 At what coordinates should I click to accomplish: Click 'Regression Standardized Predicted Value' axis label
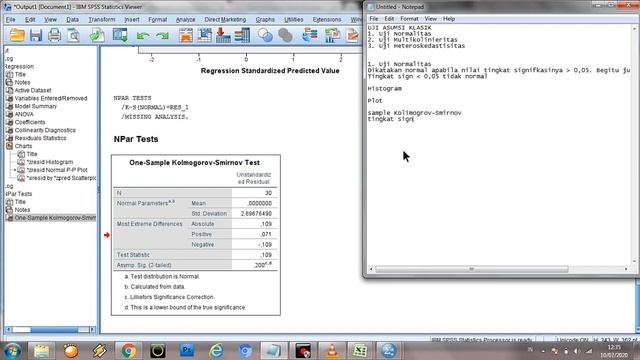(270, 71)
